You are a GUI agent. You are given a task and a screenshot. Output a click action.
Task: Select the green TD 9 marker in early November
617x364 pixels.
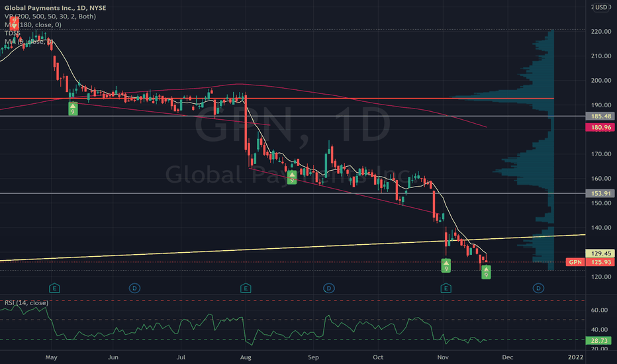tap(446, 265)
